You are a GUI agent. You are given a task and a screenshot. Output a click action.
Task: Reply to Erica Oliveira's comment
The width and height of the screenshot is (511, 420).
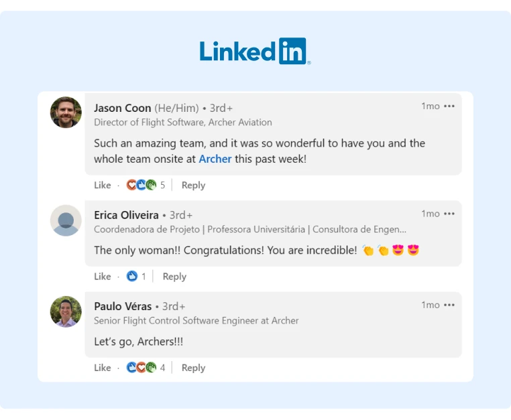[174, 277]
